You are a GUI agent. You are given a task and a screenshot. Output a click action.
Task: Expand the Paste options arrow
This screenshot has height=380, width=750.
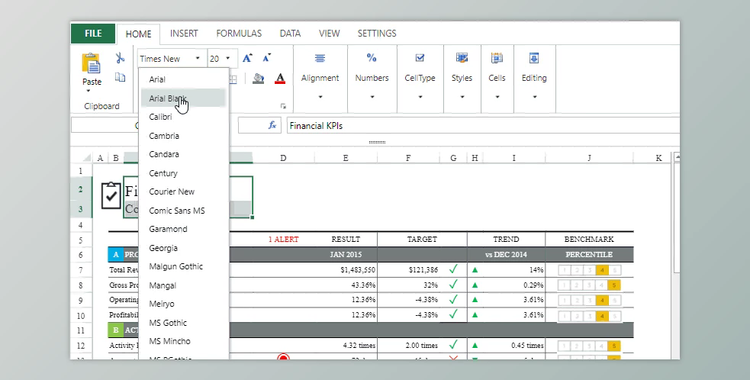tap(88, 92)
